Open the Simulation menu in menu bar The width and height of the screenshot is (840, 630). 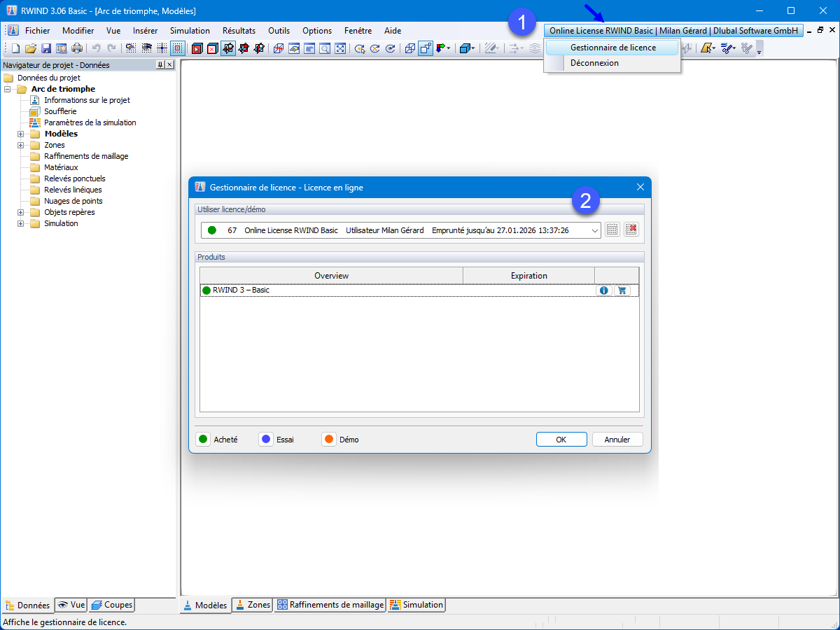190,31
